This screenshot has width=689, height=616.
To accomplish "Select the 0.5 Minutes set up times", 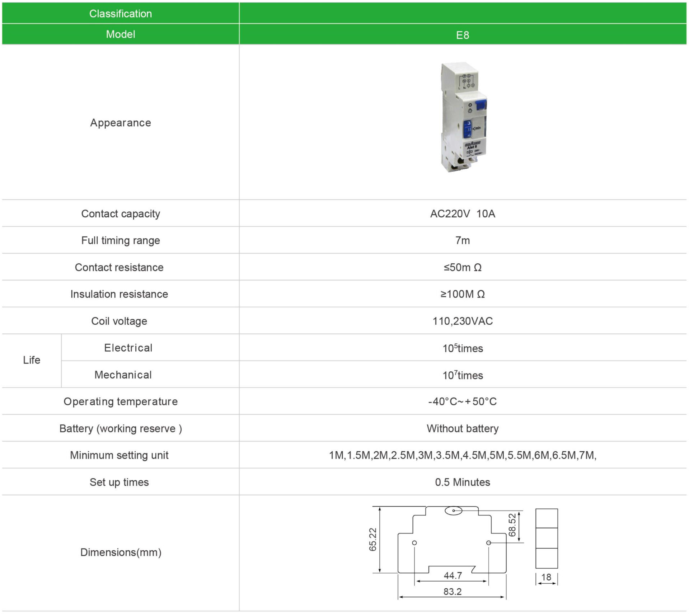I will point(462,482).
